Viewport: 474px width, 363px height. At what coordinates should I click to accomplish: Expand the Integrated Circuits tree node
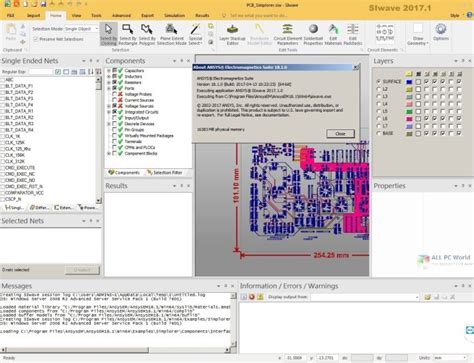coord(109,112)
